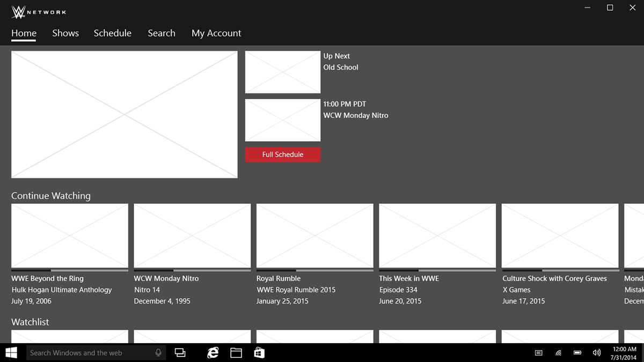Click the Continue Watching section heading
This screenshot has height=362, width=644.
tap(51, 196)
